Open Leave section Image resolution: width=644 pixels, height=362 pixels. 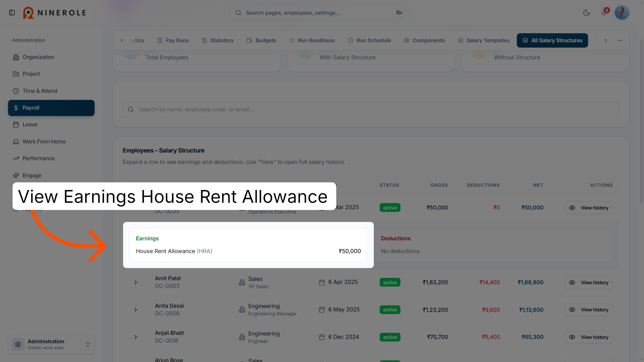coord(51,124)
